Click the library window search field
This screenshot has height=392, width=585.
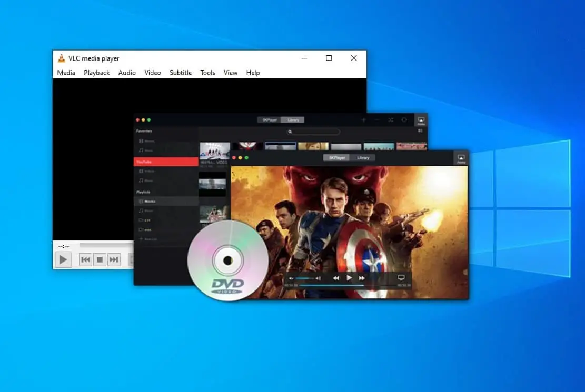point(313,132)
